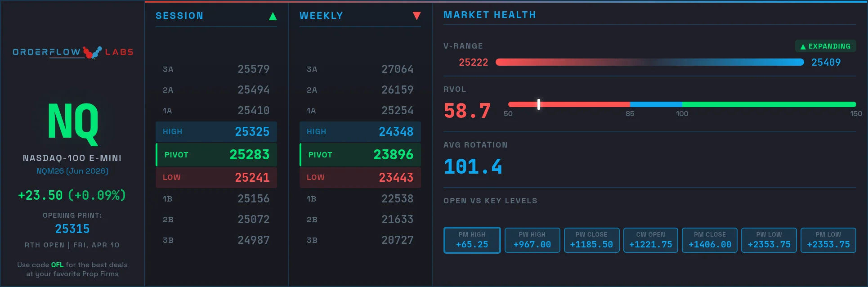Click Session 3B value 24987
868x287 pixels.
pos(254,240)
